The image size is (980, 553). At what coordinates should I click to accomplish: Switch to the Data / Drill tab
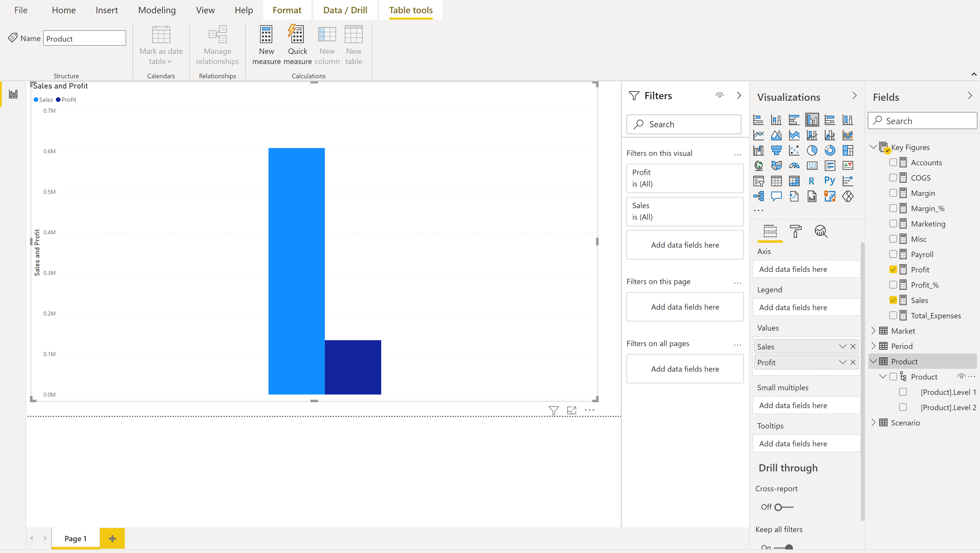point(345,10)
